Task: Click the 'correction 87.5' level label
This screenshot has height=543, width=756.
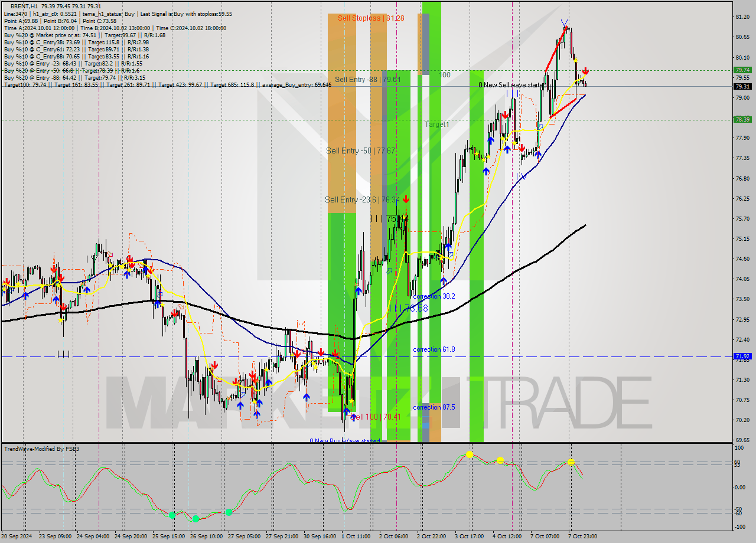Action: [434, 407]
